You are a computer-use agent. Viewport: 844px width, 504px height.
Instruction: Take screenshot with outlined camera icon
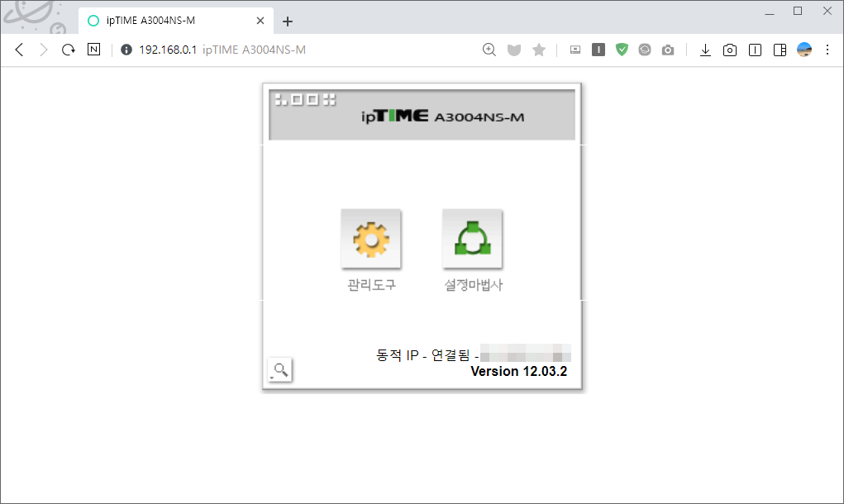coord(730,50)
